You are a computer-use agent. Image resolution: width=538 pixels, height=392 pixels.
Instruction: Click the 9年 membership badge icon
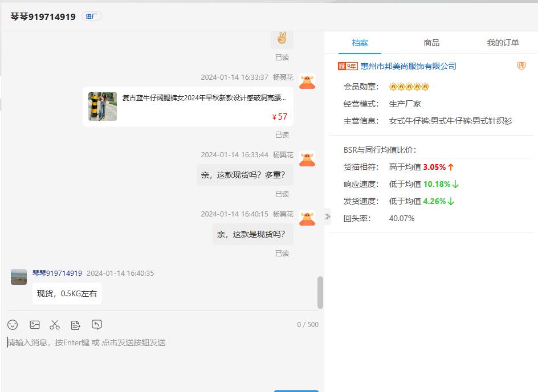(348, 66)
